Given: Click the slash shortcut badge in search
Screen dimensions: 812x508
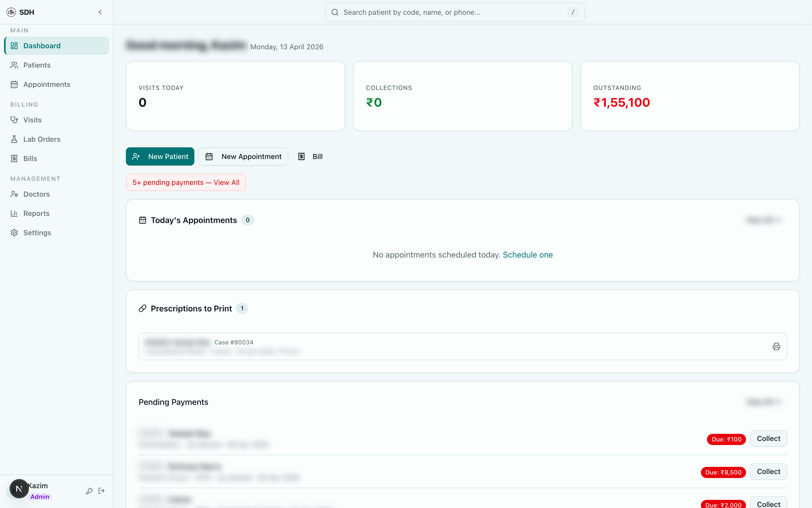Looking at the screenshot, I should pyautogui.click(x=573, y=12).
